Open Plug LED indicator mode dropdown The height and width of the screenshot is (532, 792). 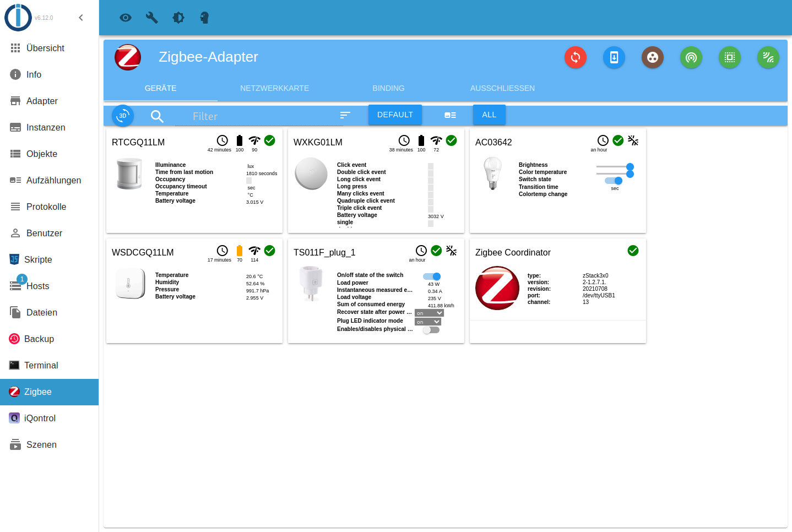pyautogui.click(x=428, y=322)
